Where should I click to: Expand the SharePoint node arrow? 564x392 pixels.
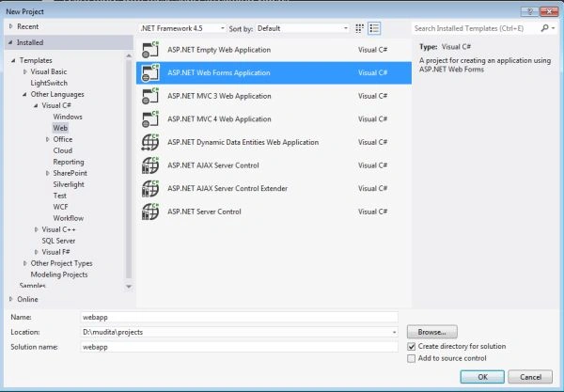[48, 173]
